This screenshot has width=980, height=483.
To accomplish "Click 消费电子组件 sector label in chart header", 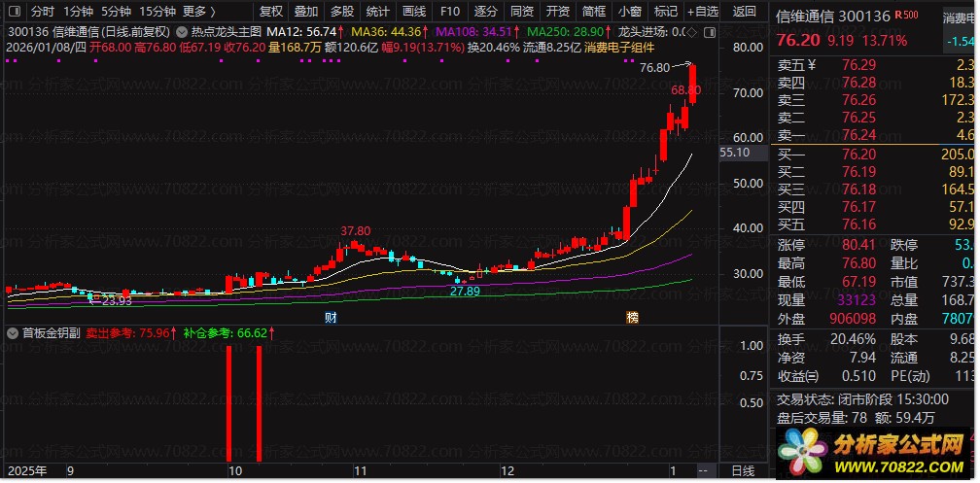I will point(619,47).
